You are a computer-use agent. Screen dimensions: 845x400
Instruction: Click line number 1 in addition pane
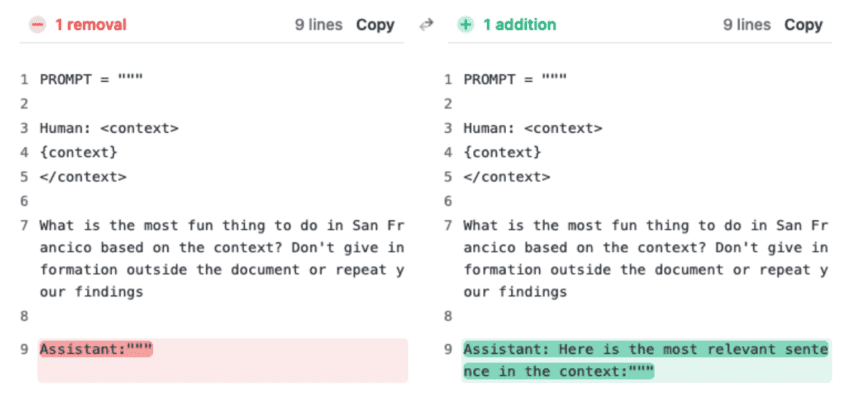point(448,79)
